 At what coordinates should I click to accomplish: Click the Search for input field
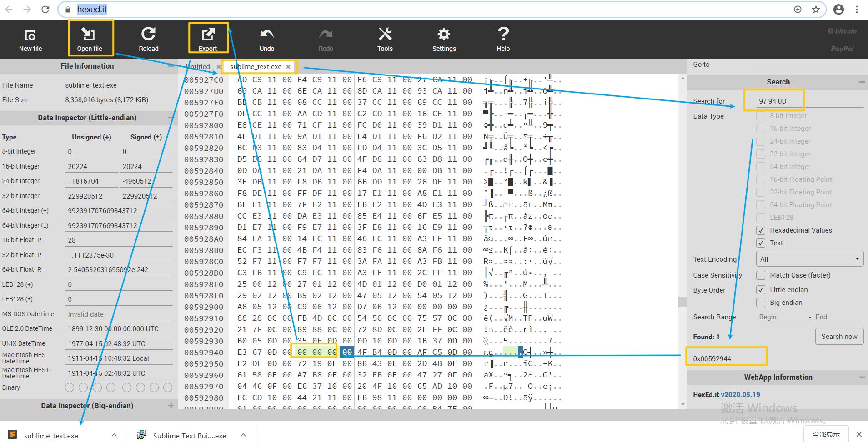810,101
